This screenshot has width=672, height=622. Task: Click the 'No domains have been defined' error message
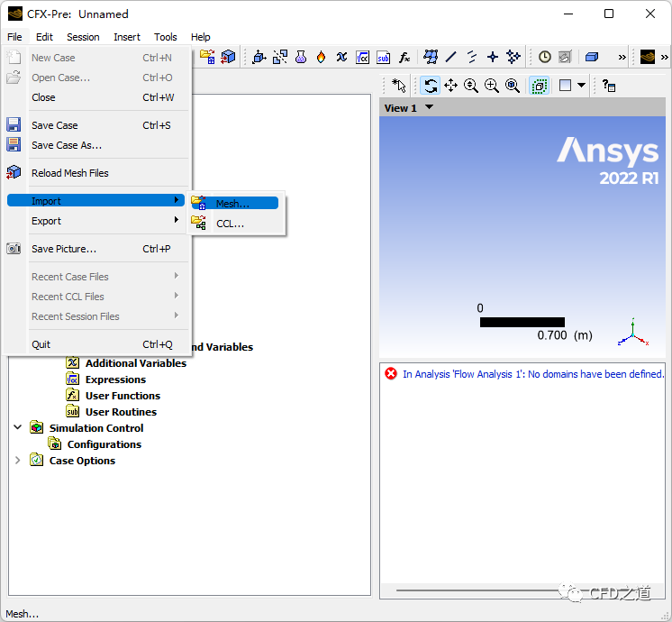point(533,374)
